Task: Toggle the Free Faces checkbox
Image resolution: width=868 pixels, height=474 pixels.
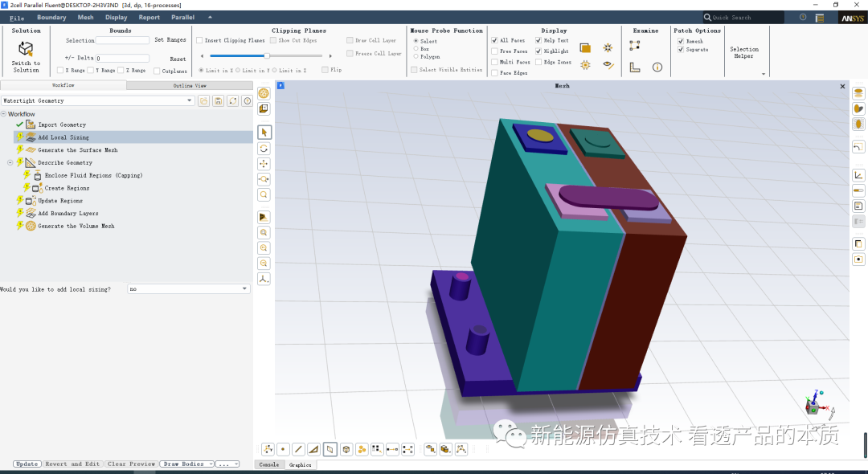Action: [x=494, y=51]
